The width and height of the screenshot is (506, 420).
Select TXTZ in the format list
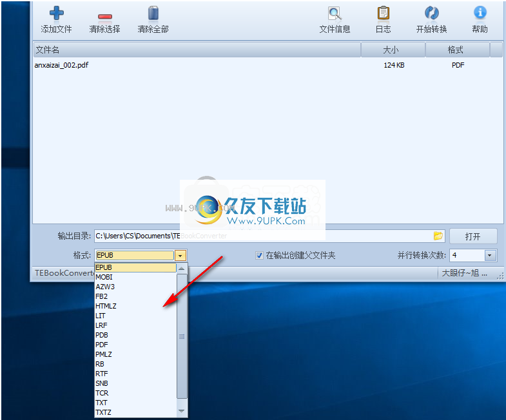coord(135,412)
